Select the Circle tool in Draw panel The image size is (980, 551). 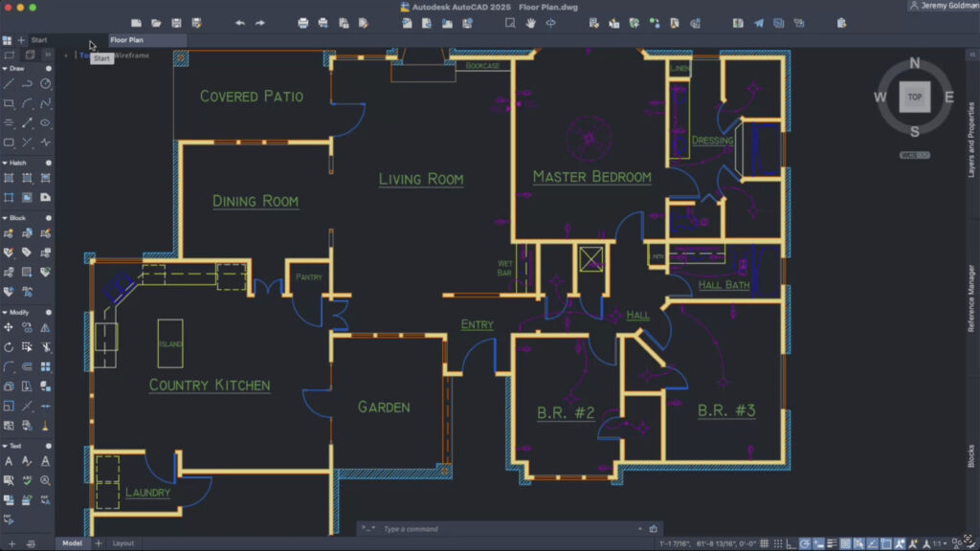(45, 84)
